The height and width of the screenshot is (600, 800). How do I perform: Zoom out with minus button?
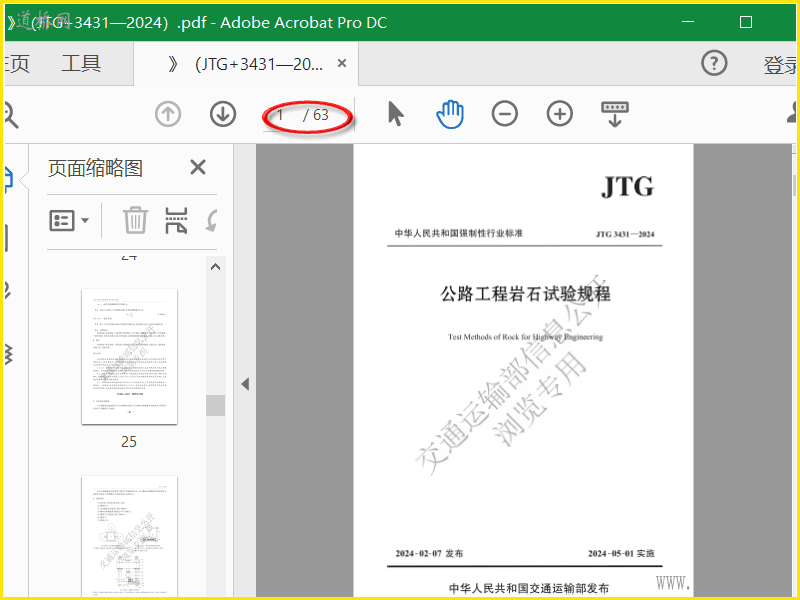(x=505, y=114)
